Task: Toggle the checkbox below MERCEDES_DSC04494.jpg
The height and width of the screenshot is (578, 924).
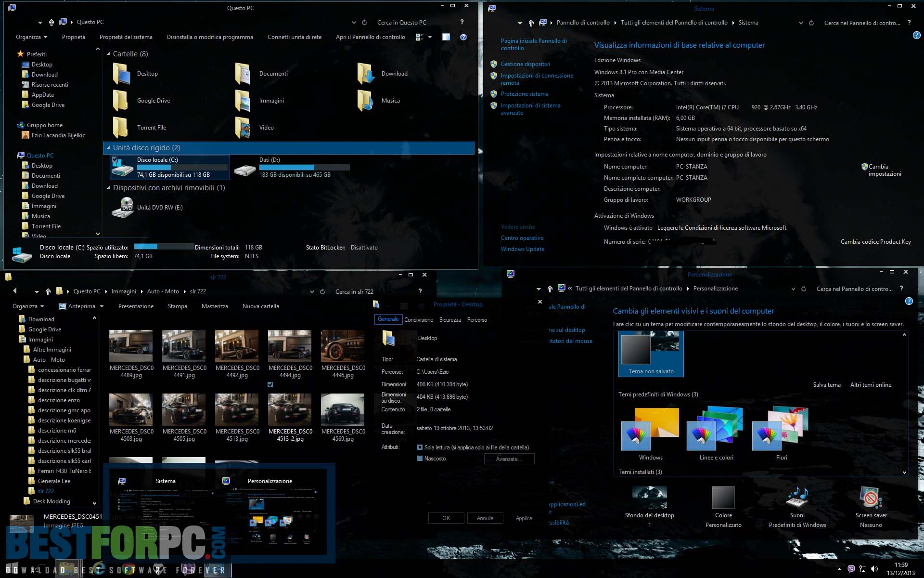Action: coord(270,384)
